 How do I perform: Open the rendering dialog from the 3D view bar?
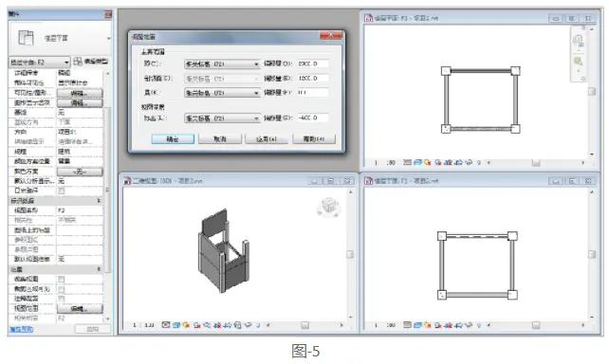tap(207, 325)
